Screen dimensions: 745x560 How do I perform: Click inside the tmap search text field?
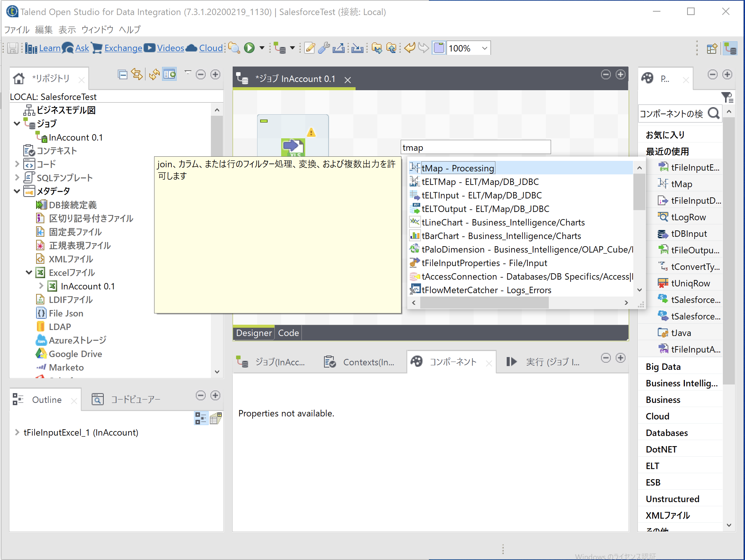[475, 147]
